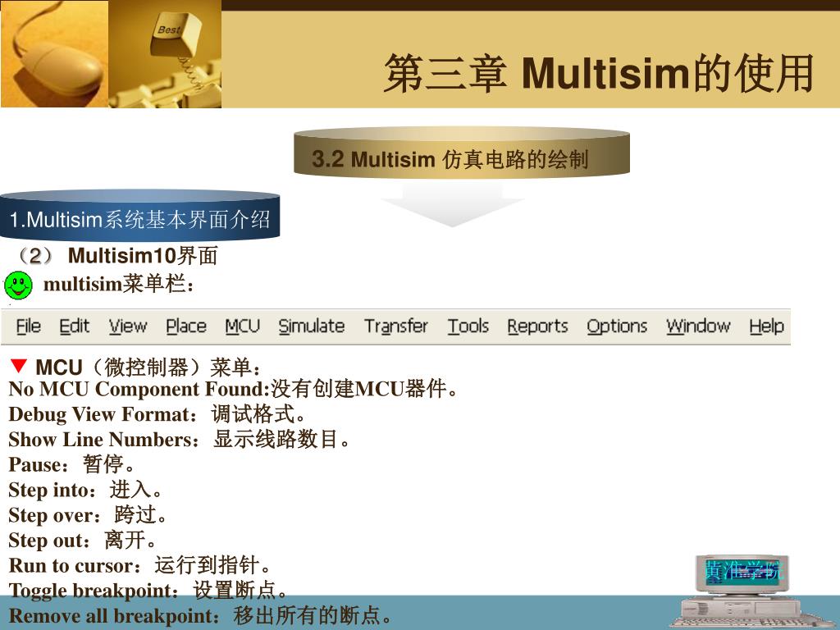Image resolution: width=840 pixels, height=630 pixels.
Task: Open the Help menu
Action: (x=766, y=326)
